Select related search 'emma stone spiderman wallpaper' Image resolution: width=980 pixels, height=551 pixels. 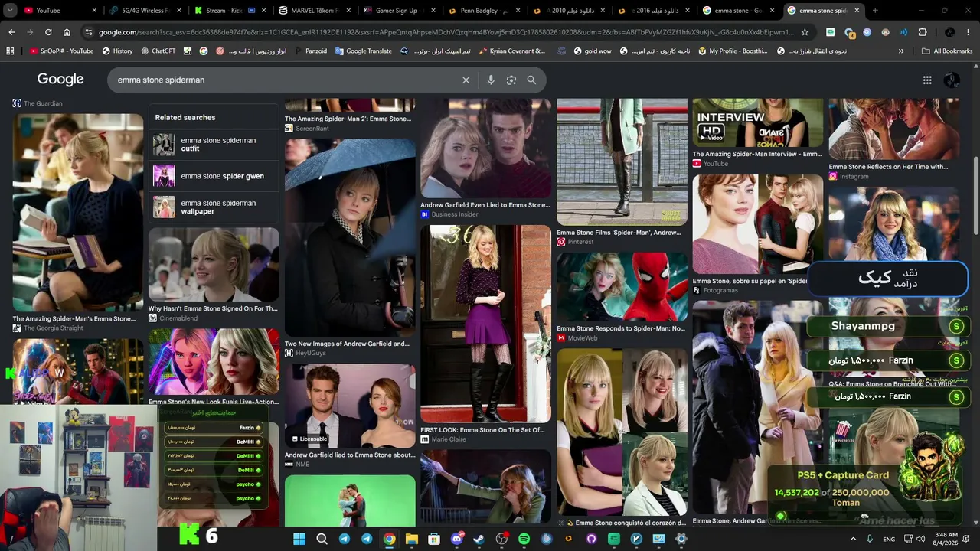tap(214, 207)
